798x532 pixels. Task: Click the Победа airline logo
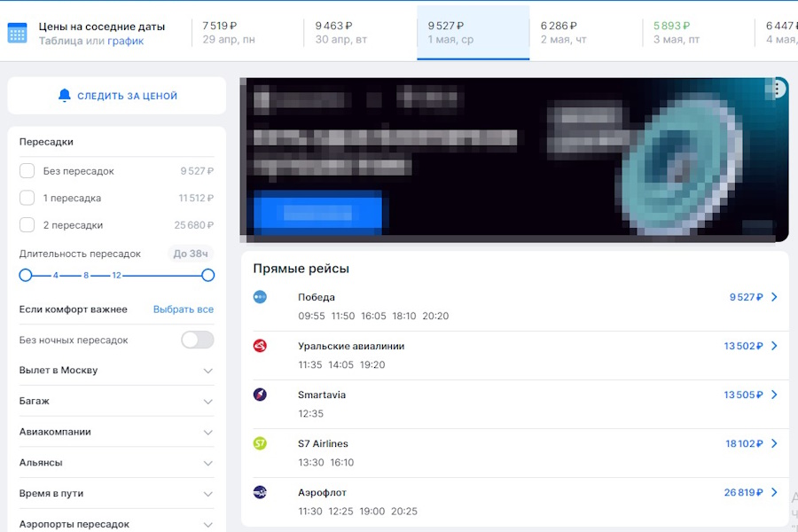(x=260, y=297)
